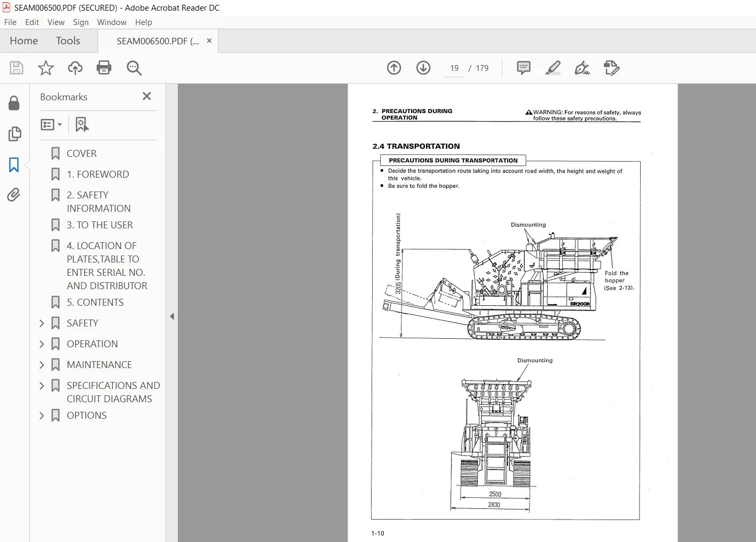Image resolution: width=756 pixels, height=542 pixels.
Task: Toggle the Bookmarks panel icon in sidebar
Action: [x=14, y=165]
